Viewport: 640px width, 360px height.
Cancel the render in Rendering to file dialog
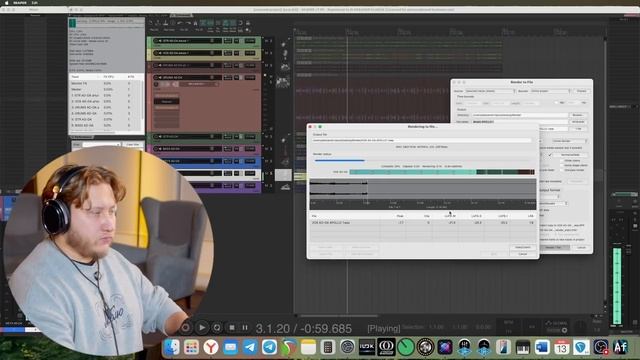(522, 254)
